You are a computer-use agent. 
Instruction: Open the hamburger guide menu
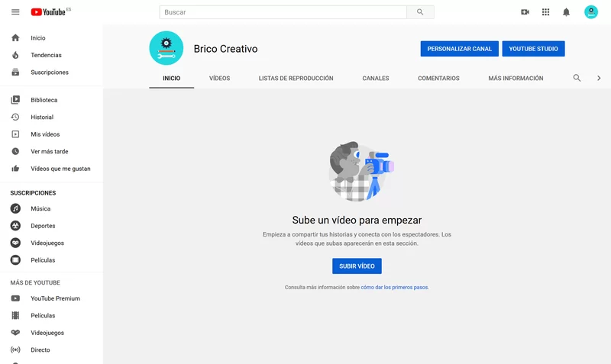[15, 12]
